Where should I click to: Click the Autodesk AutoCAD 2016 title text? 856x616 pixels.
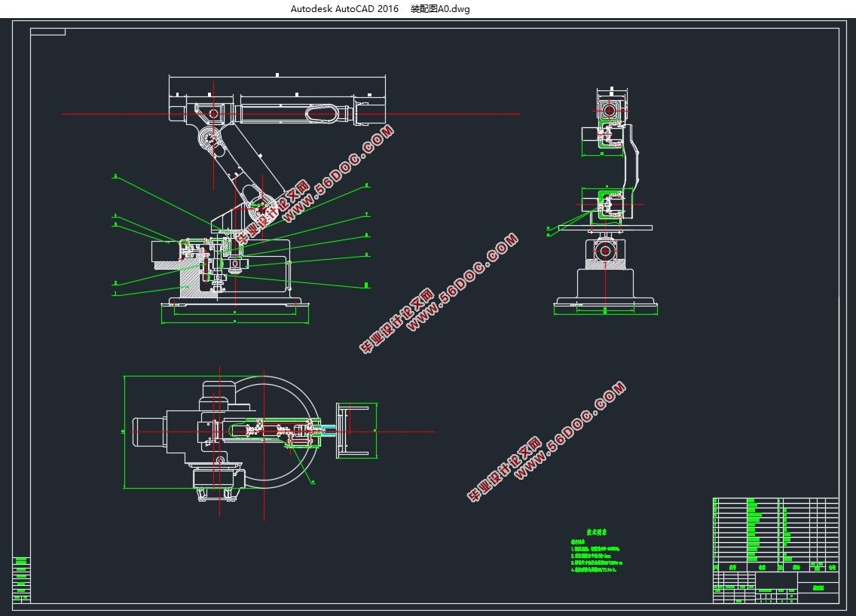[x=344, y=9]
